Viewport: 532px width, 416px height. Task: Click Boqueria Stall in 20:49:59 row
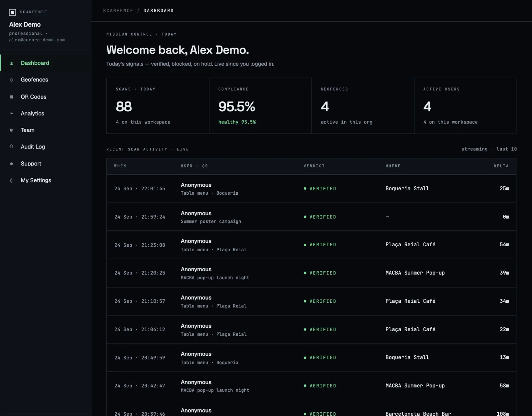coord(407,357)
